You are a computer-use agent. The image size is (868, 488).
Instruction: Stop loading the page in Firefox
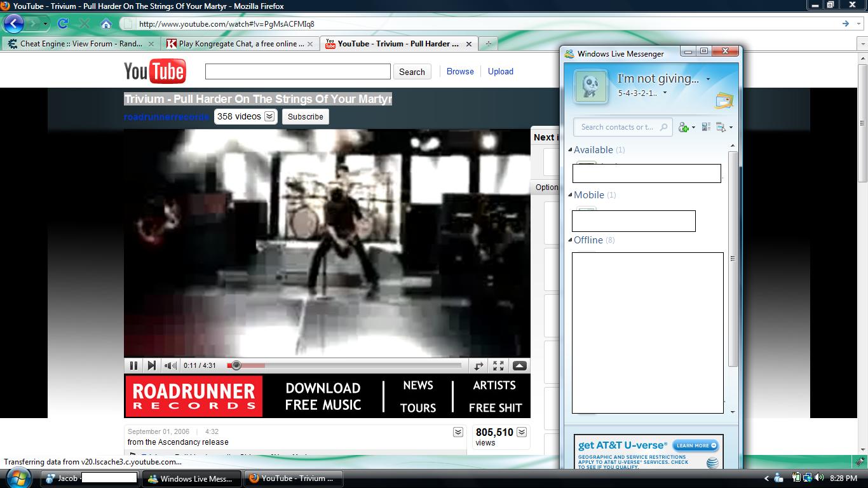coord(85,24)
